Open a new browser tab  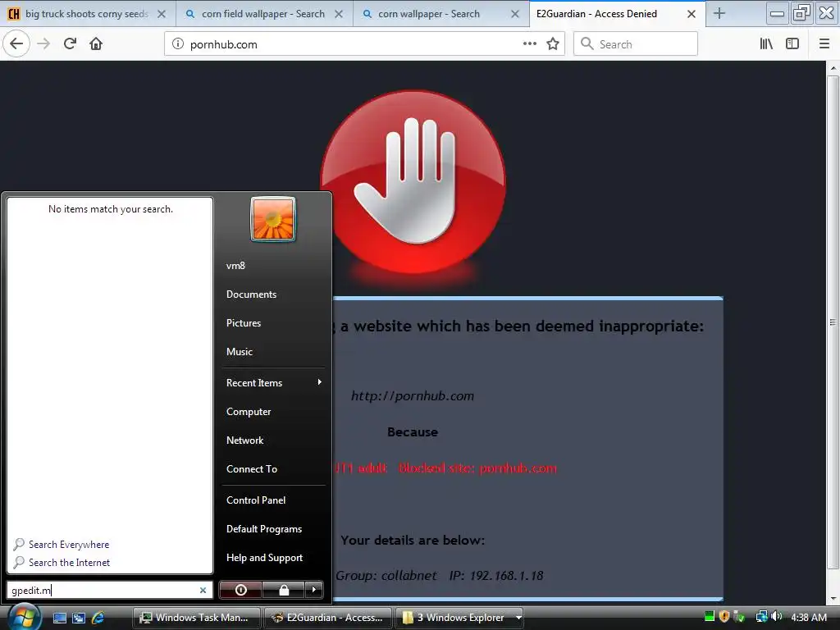[x=719, y=13]
